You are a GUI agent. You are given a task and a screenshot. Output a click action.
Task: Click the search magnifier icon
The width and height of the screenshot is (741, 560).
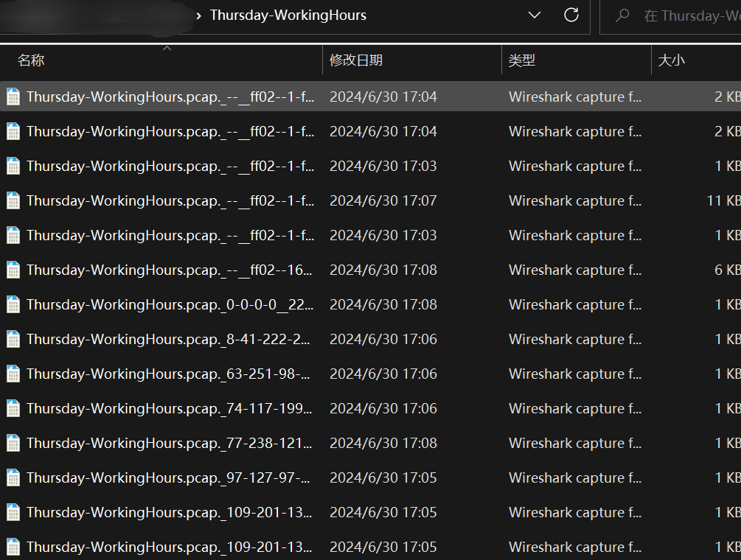point(622,15)
